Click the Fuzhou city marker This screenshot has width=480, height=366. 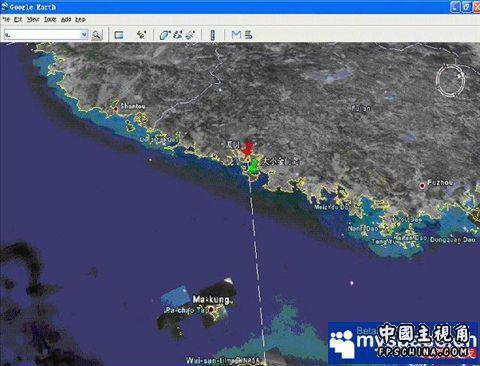pos(422,186)
